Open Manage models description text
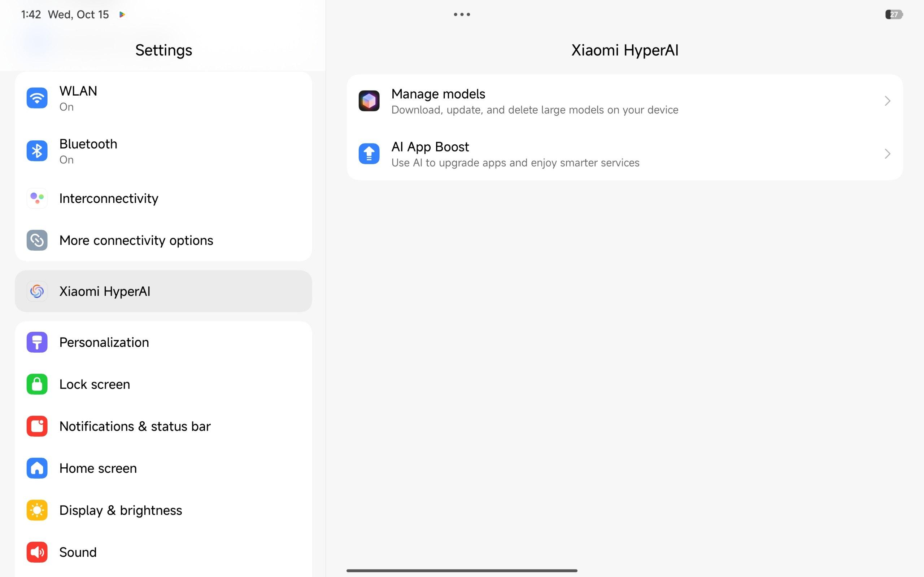 535,110
